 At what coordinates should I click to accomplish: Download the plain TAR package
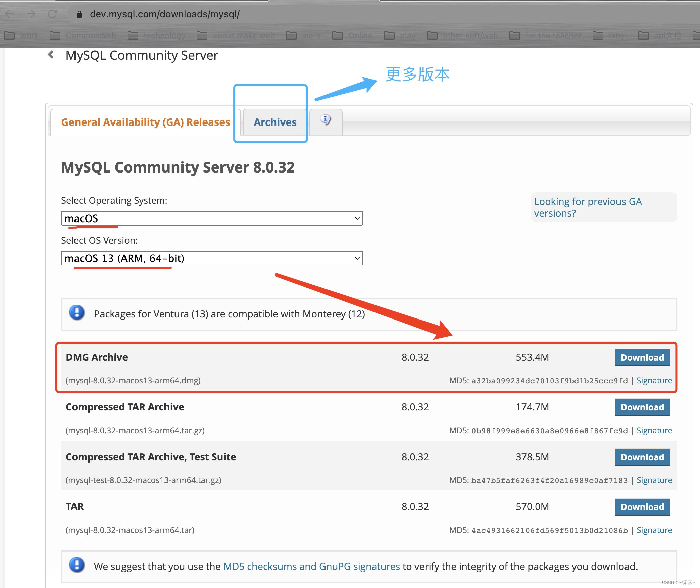click(642, 507)
